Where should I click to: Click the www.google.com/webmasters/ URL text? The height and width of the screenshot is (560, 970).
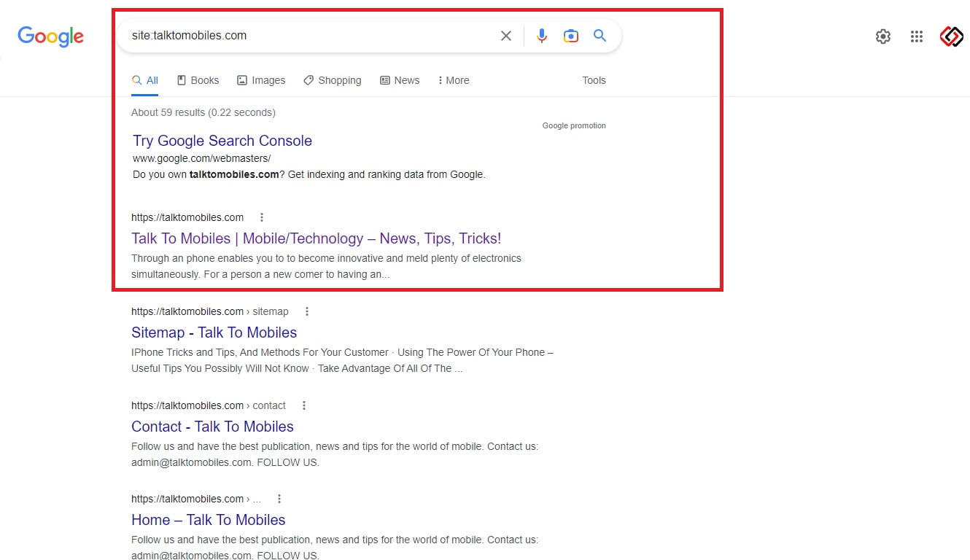click(202, 158)
